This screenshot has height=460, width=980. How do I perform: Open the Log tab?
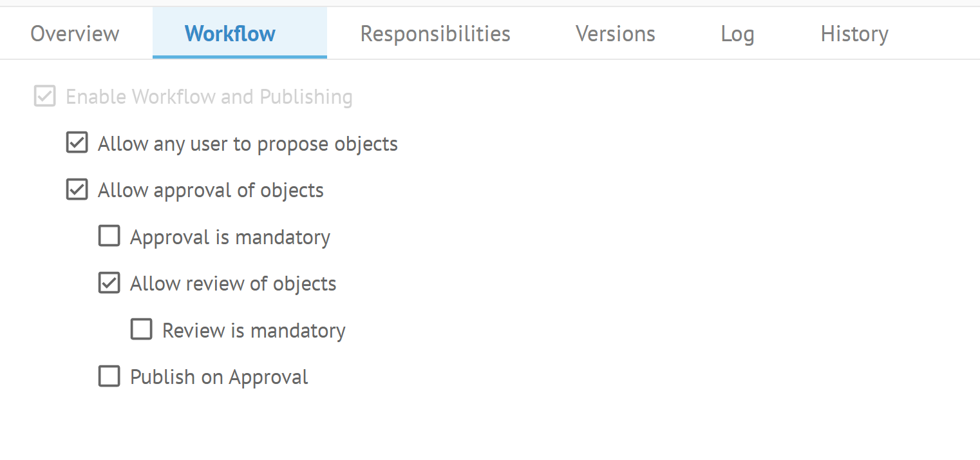pyautogui.click(x=737, y=34)
